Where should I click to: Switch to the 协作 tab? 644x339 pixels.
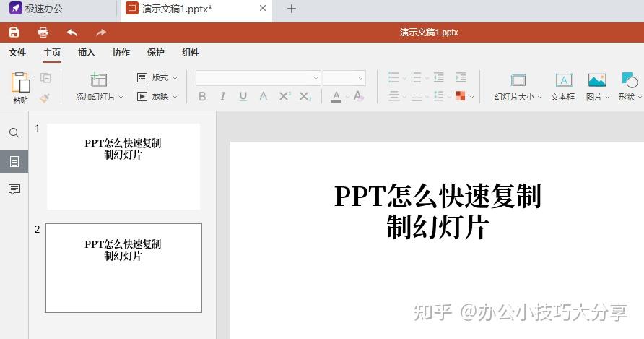tap(121, 53)
